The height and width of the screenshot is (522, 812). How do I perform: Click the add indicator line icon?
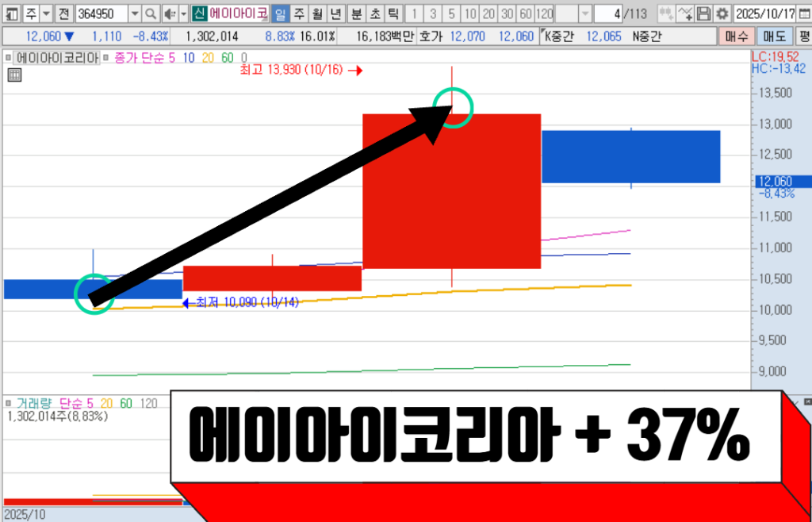685,14
